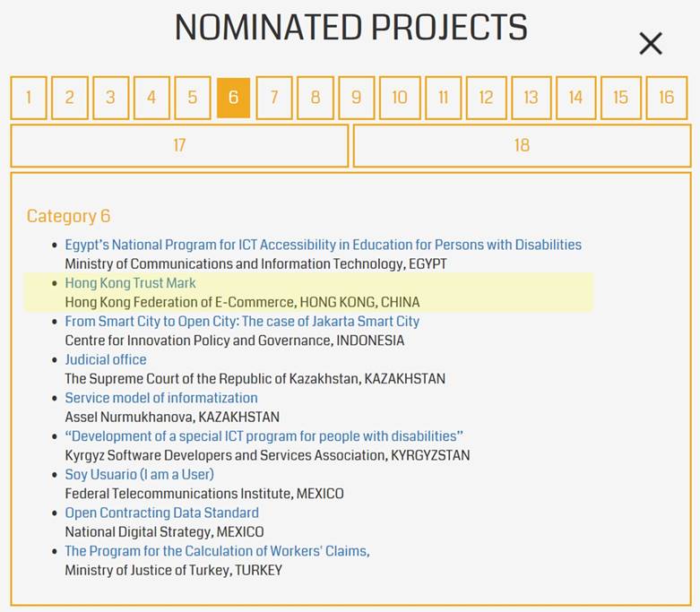
Task: Select category tab 3
Action: (110, 98)
